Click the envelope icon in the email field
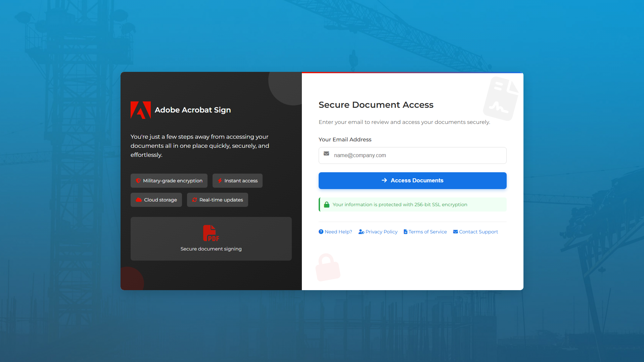 (x=326, y=153)
